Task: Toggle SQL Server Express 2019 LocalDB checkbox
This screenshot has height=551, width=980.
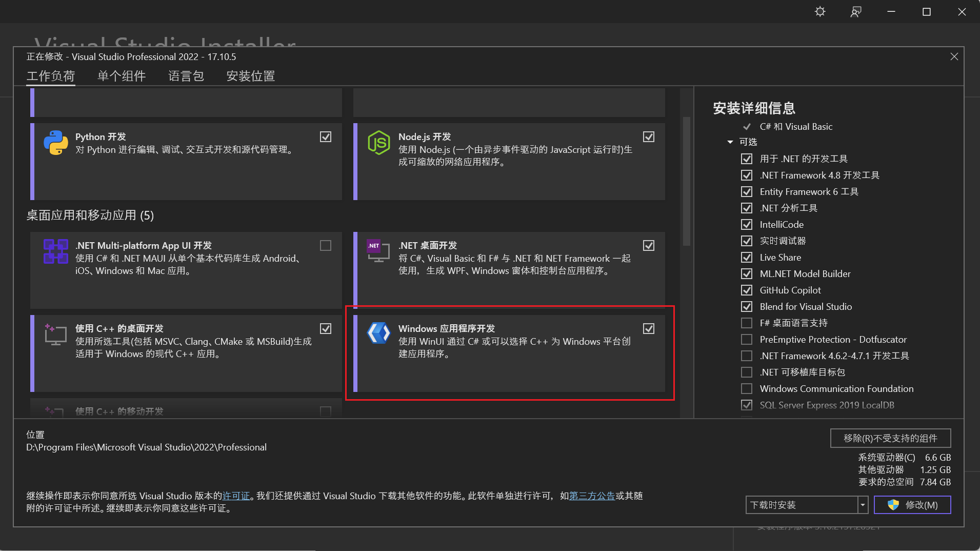Action: pos(747,405)
